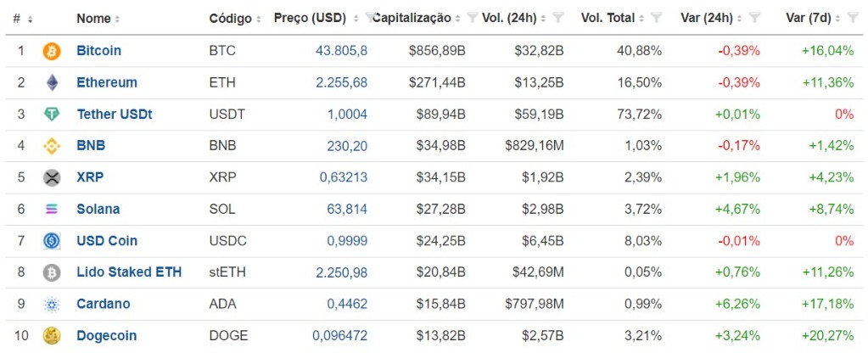Open filter funnel for Var (7d) column
The height and width of the screenshot is (353, 868).
[x=853, y=19]
